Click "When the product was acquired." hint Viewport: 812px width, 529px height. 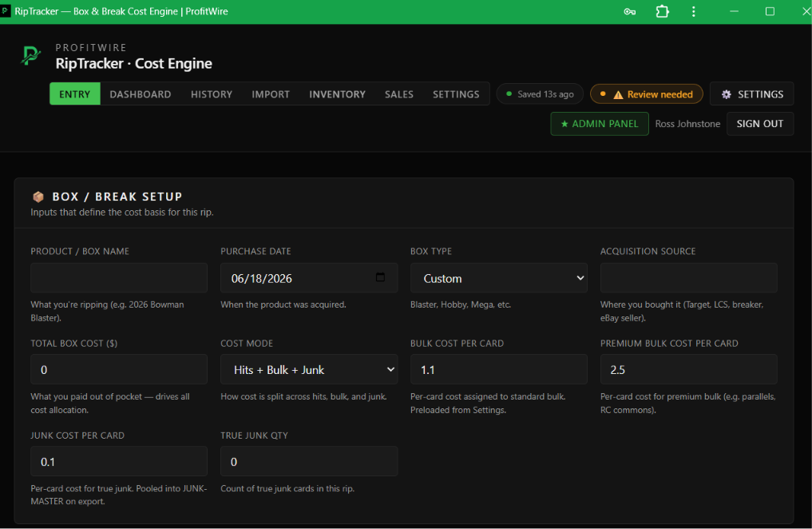tap(283, 304)
